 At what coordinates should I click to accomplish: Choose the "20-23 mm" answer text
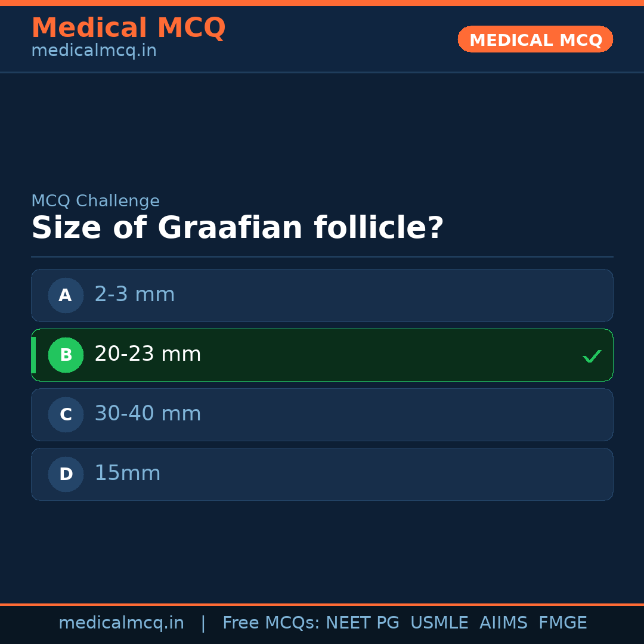click(x=148, y=354)
